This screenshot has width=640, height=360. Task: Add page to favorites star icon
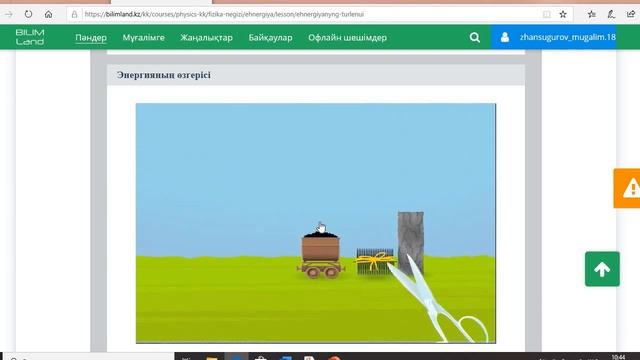pyautogui.click(x=563, y=14)
